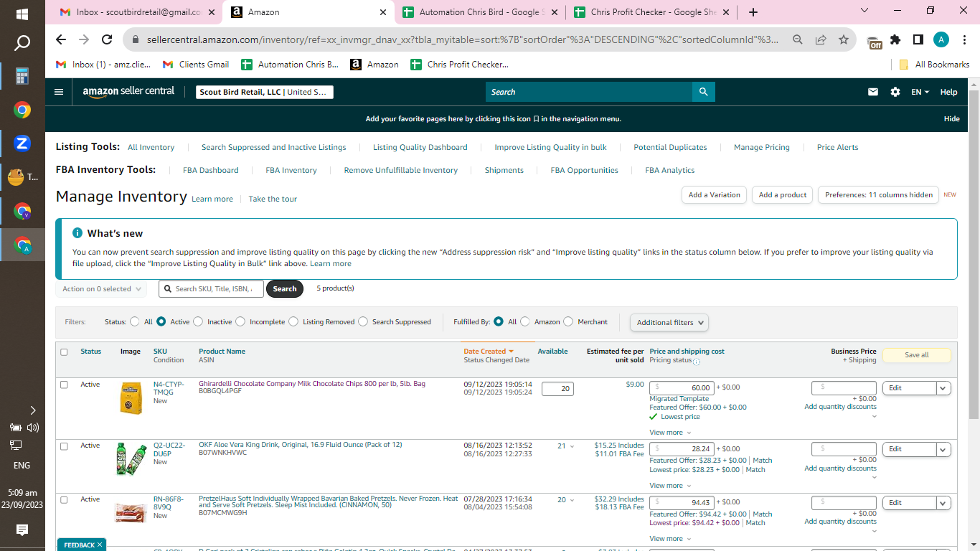This screenshot has width=980, height=551.
Task: Open Edit dropdown arrow for PretzelHaus row
Action: (943, 503)
